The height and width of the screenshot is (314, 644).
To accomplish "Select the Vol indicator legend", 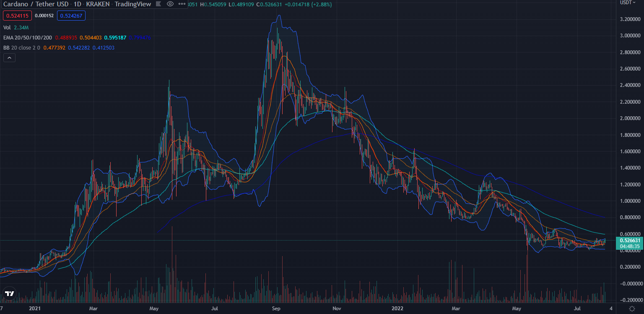I will pos(7,27).
